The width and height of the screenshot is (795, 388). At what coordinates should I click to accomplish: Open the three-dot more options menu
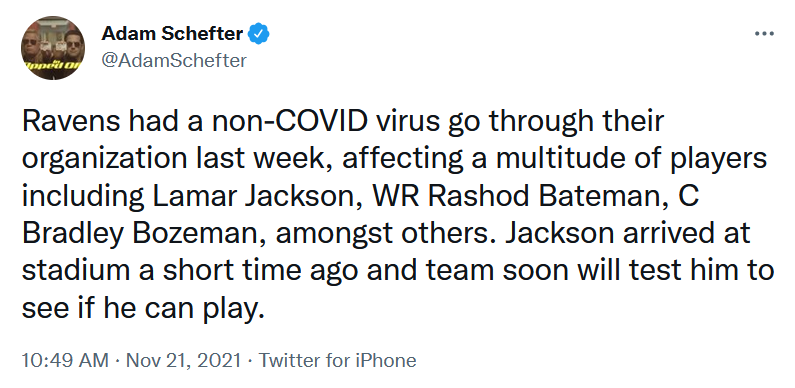pos(764,34)
